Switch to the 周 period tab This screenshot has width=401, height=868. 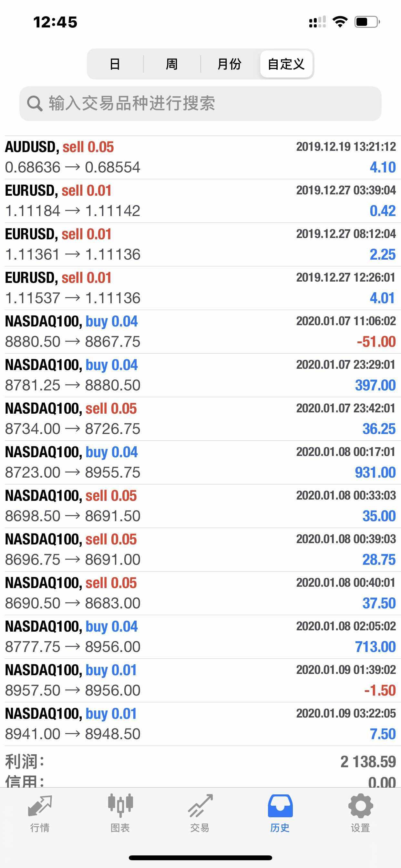(x=172, y=64)
